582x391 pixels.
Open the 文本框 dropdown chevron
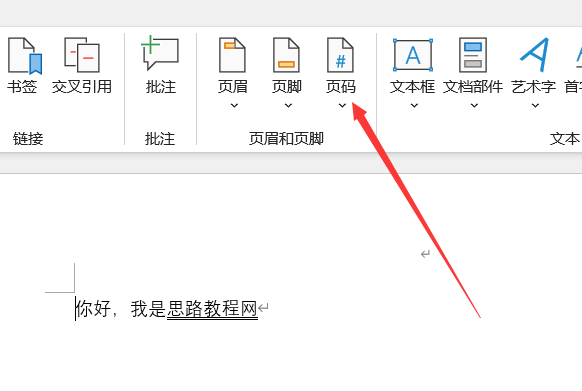point(414,105)
